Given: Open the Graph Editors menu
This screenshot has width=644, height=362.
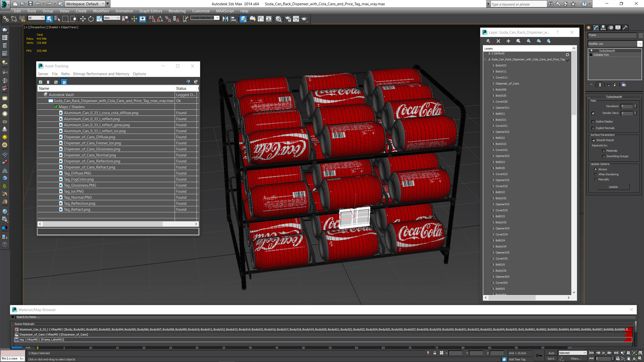Looking at the screenshot, I should 151,11.
